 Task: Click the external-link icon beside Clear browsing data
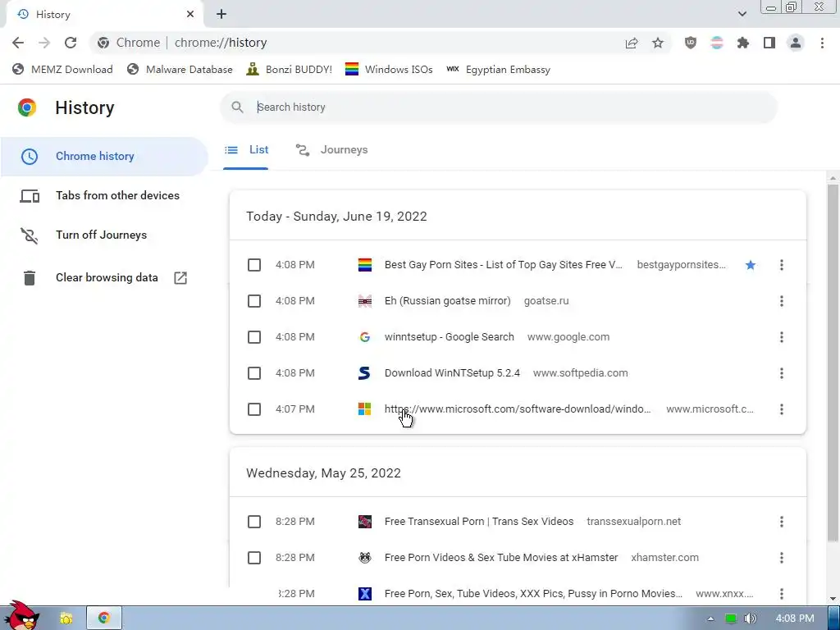pos(180,277)
